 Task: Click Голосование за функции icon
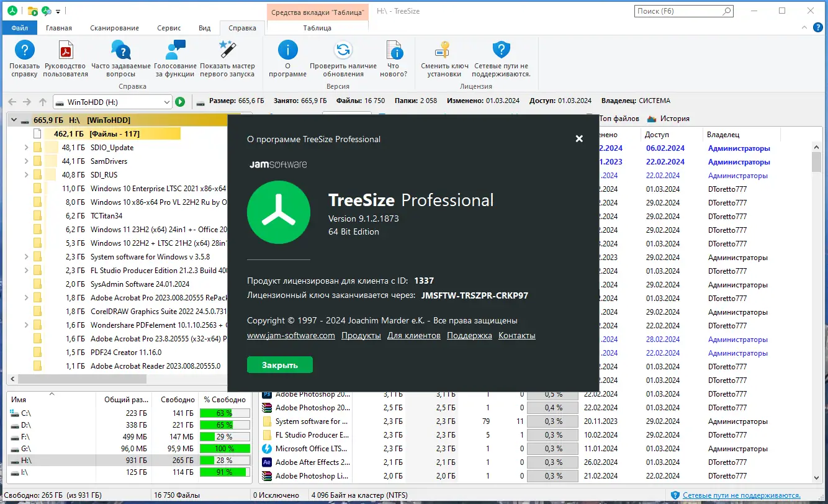coord(175,50)
